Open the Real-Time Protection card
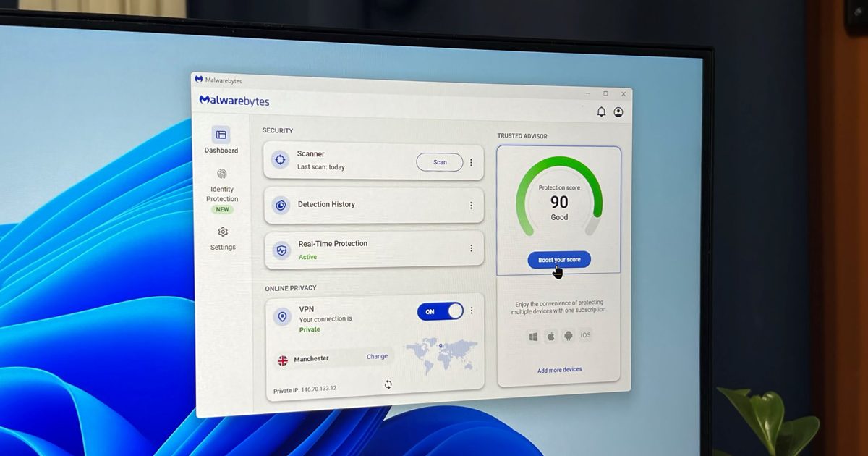868x456 pixels. (x=374, y=249)
